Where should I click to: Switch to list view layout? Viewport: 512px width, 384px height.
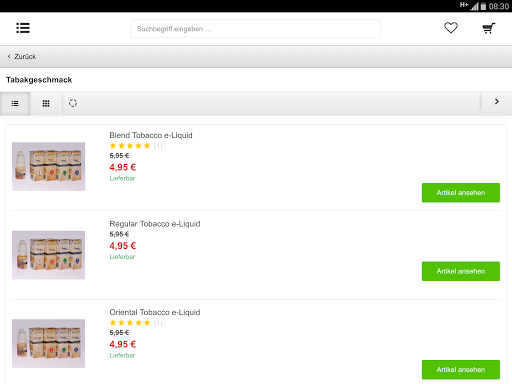point(15,104)
